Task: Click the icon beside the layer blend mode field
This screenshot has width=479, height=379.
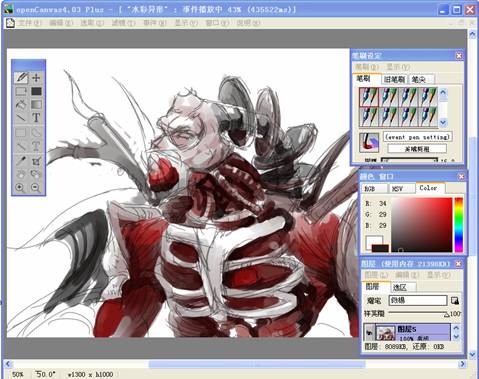Action: pyautogui.click(x=455, y=301)
